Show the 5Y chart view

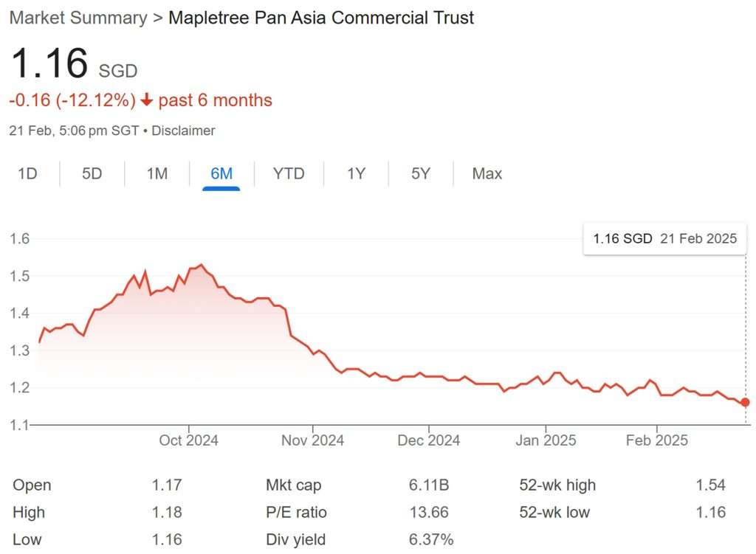pyautogui.click(x=419, y=173)
